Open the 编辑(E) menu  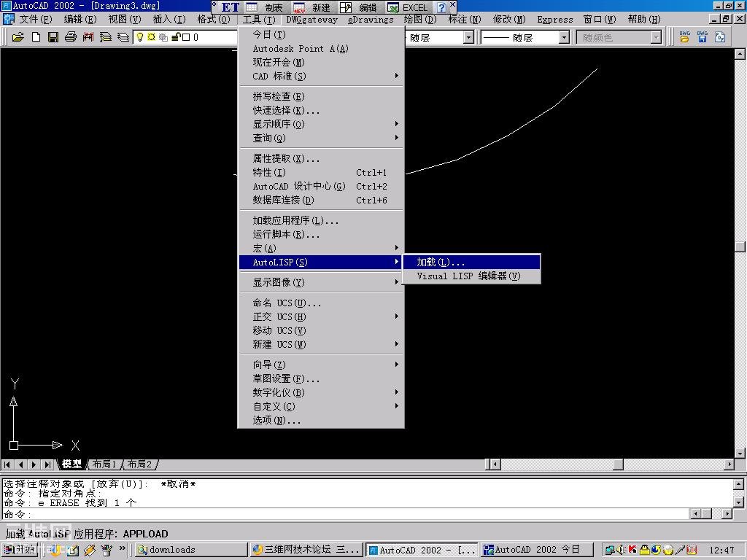(x=80, y=20)
